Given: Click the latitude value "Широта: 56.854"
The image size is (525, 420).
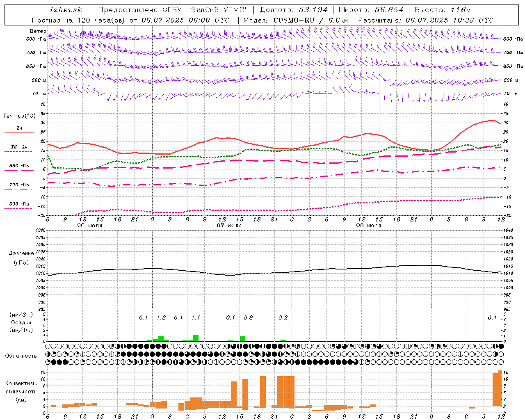Looking at the screenshot, I should click(x=371, y=10).
